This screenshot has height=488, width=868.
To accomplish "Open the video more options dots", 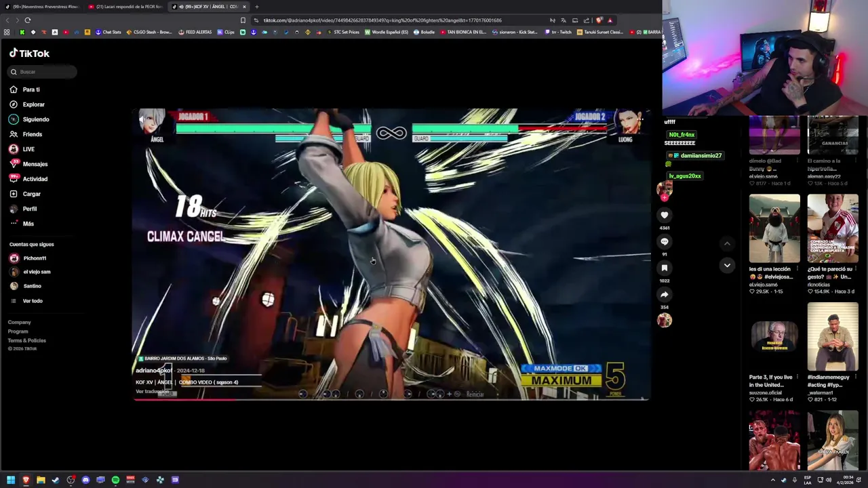I will point(639,120).
